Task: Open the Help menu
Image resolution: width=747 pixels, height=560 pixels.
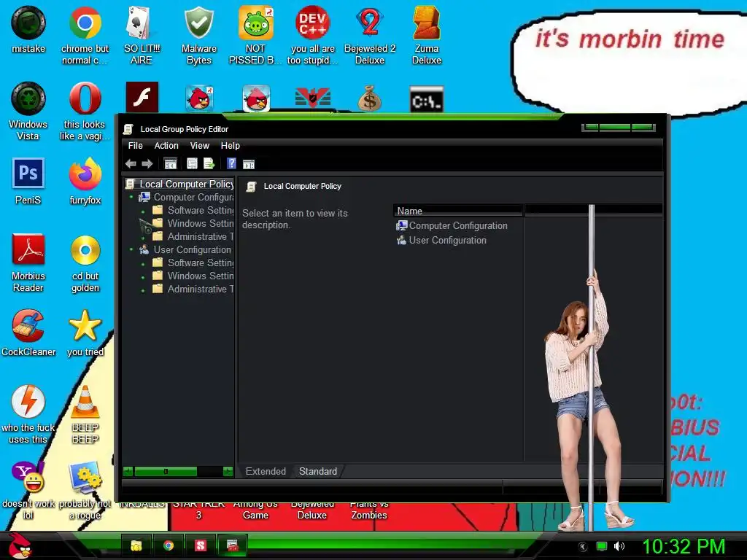Action: coord(230,146)
